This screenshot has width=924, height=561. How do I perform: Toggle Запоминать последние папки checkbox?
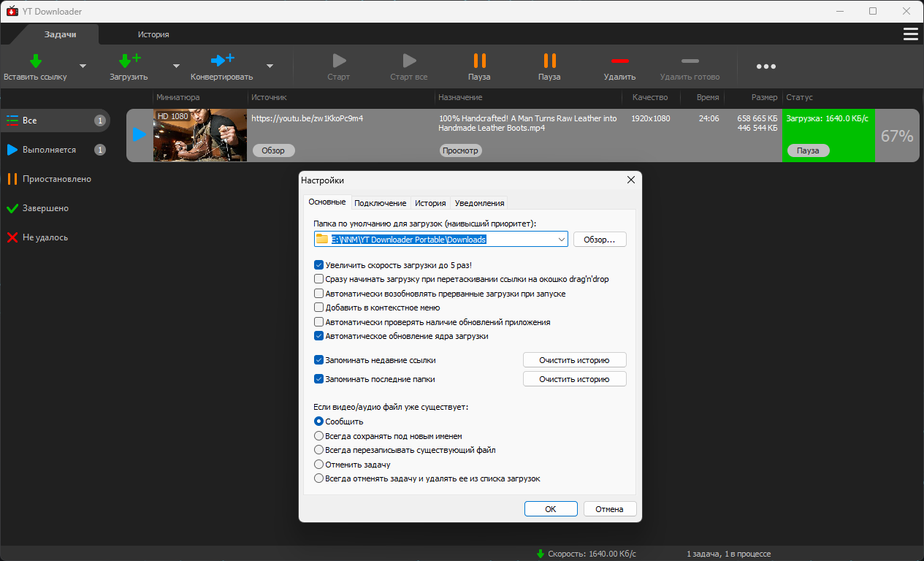(x=318, y=379)
